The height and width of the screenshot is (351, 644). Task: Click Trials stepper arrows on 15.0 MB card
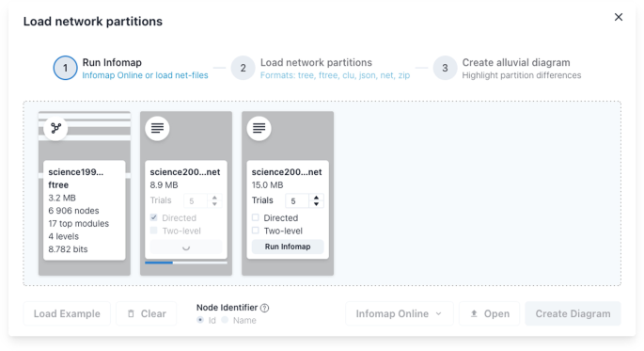[x=316, y=200]
